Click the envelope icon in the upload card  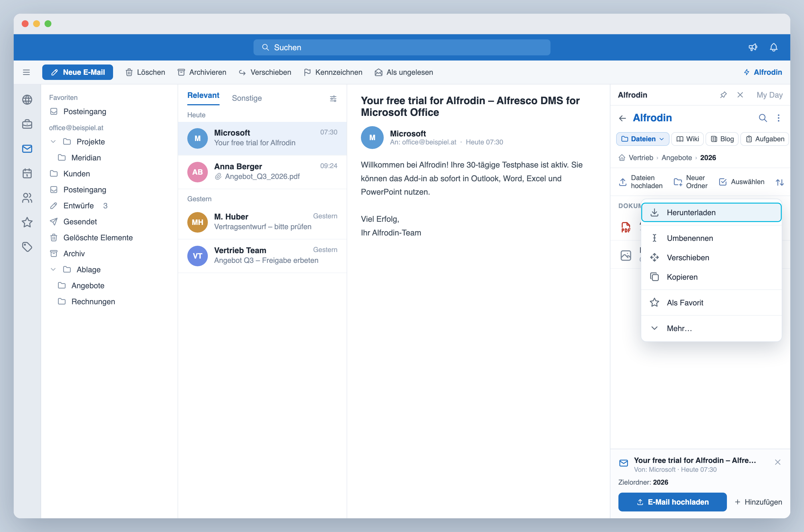point(624,463)
